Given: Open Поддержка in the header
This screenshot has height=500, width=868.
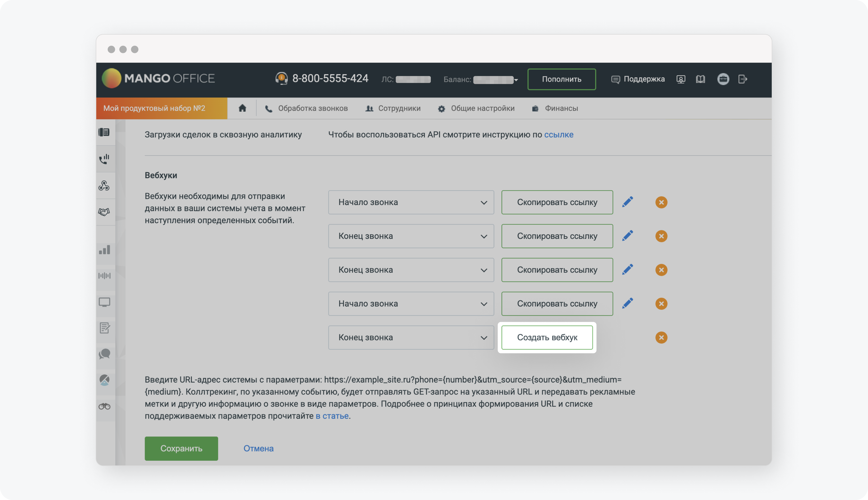Looking at the screenshot, I should pos(638,79).
